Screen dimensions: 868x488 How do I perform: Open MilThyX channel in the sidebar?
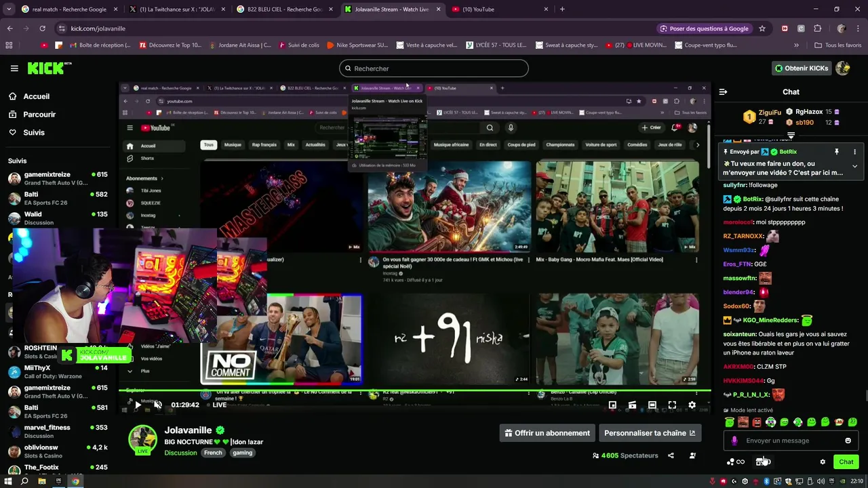pos(58,372)
